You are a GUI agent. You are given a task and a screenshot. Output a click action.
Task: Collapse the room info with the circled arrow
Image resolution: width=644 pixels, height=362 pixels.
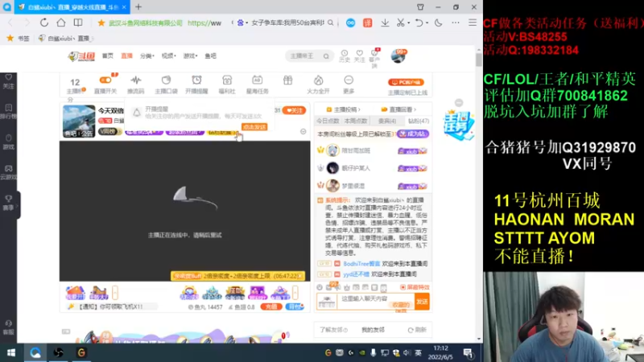click(303, 132)
